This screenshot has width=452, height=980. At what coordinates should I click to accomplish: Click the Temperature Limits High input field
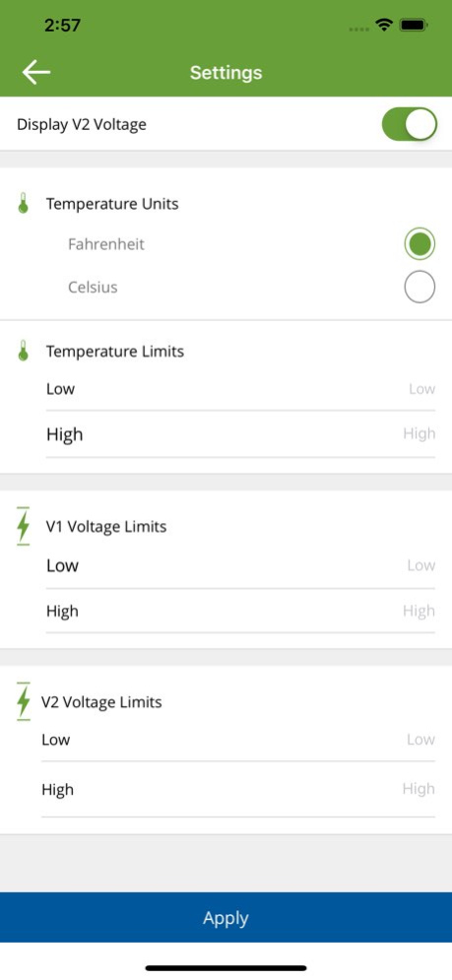240,434
